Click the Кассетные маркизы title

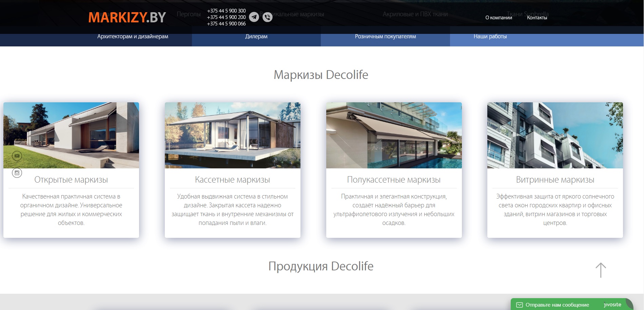point(233,180)
